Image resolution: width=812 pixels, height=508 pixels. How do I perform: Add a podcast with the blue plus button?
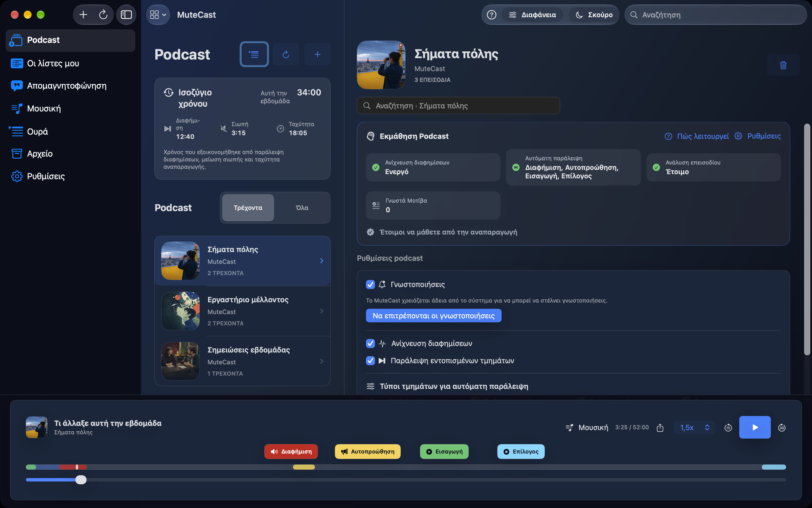(x=317, y=54)
